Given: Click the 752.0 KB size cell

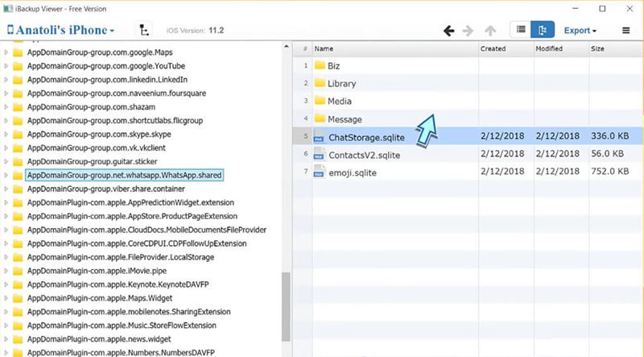Looking at the screenshot, I should pos(610,171).
